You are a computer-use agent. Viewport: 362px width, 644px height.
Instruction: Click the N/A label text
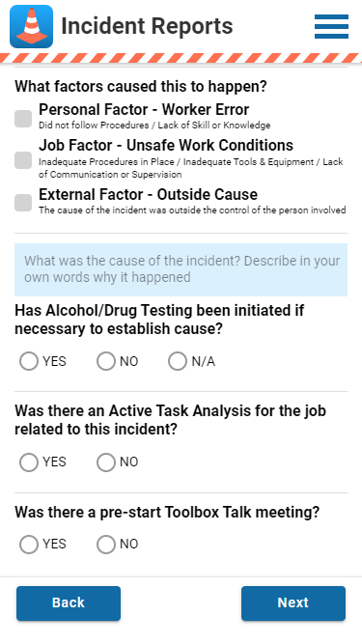click(203, 362)
